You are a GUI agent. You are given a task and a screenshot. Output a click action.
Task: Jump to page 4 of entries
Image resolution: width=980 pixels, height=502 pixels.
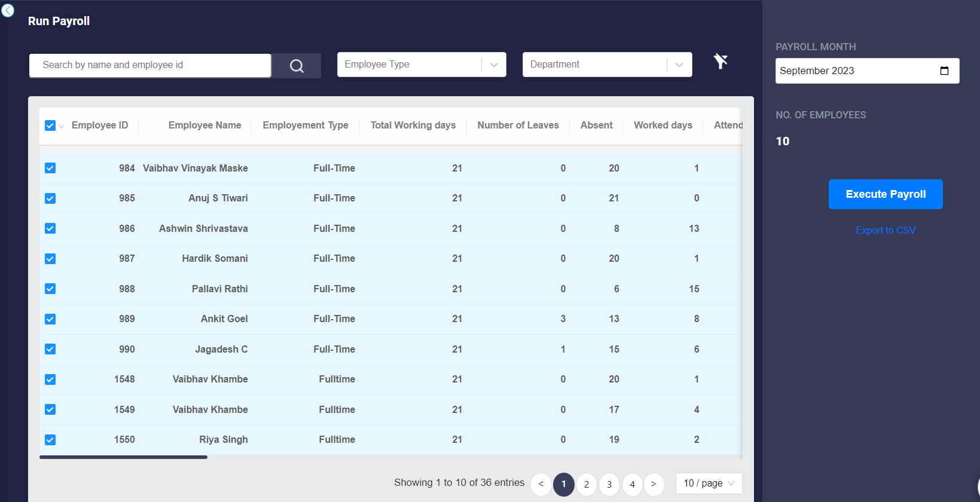point(632,484)
